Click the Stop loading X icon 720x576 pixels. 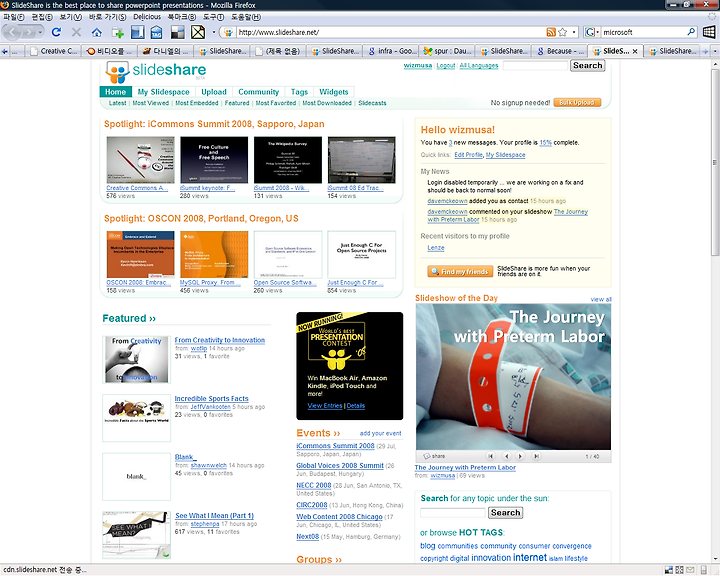pyautogui.click(x=76, y=32)
